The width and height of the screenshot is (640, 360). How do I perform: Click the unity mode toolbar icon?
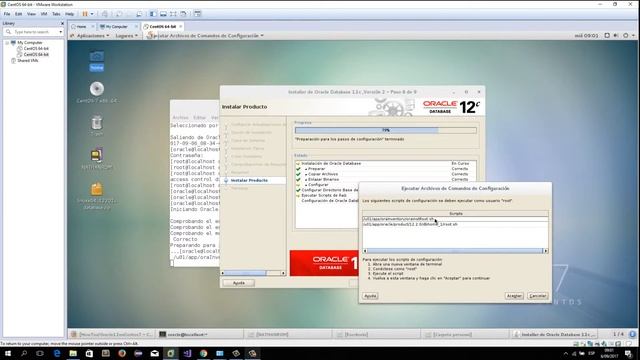click(183, 14)
